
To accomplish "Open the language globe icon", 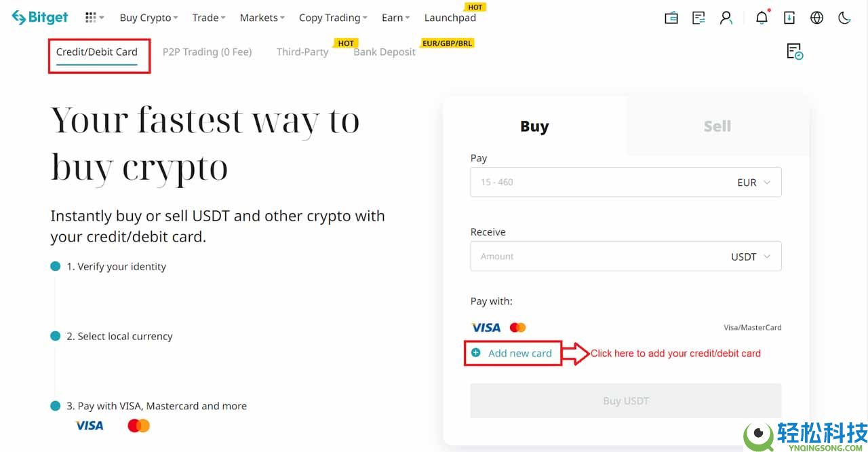I will [816, 18].
